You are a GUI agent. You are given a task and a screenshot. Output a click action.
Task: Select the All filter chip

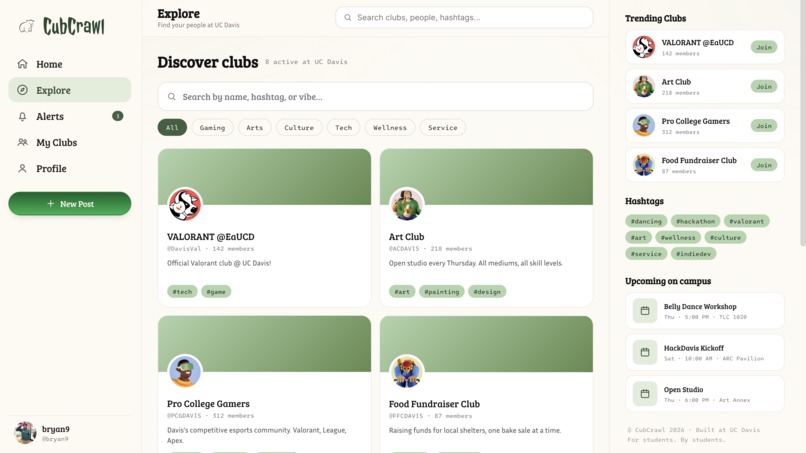[x=172, y=128]
